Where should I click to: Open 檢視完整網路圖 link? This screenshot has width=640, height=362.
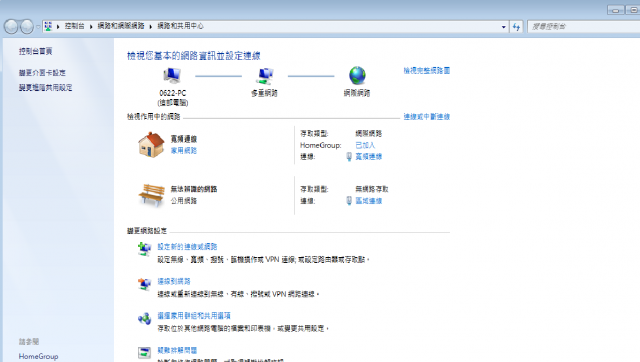tap(427, 71)
